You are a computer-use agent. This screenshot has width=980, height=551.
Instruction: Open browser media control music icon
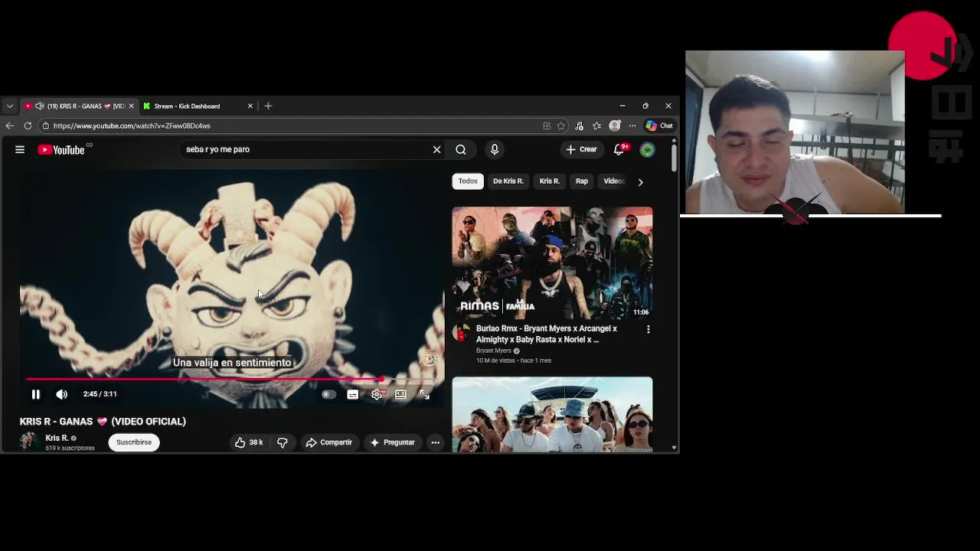point(579,126)
